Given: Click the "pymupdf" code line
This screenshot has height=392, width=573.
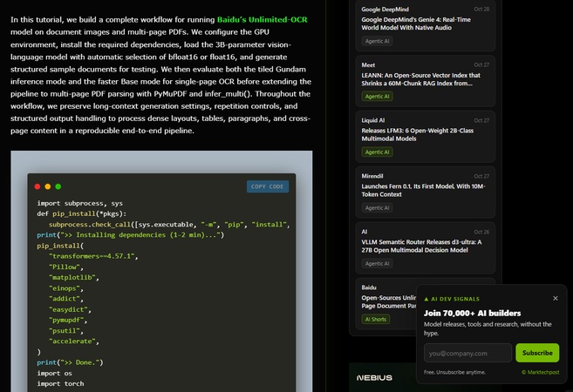Looking at the screenshot, I should coord(68,320).
